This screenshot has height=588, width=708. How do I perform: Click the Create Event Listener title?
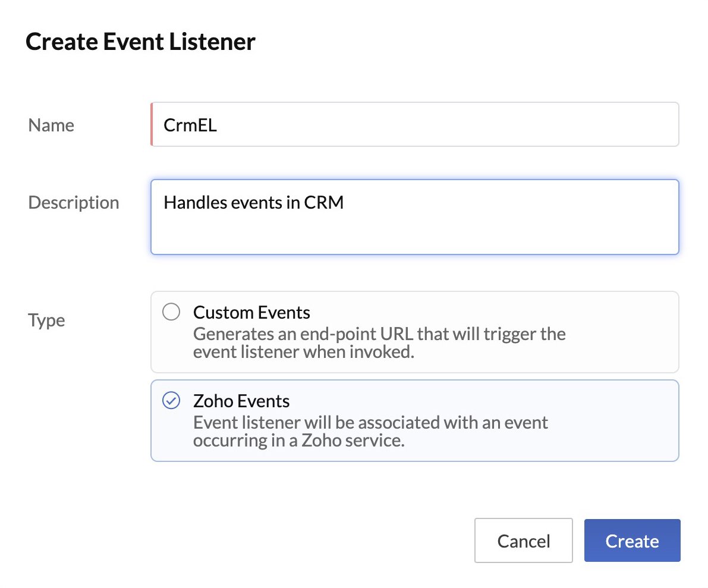140,42
